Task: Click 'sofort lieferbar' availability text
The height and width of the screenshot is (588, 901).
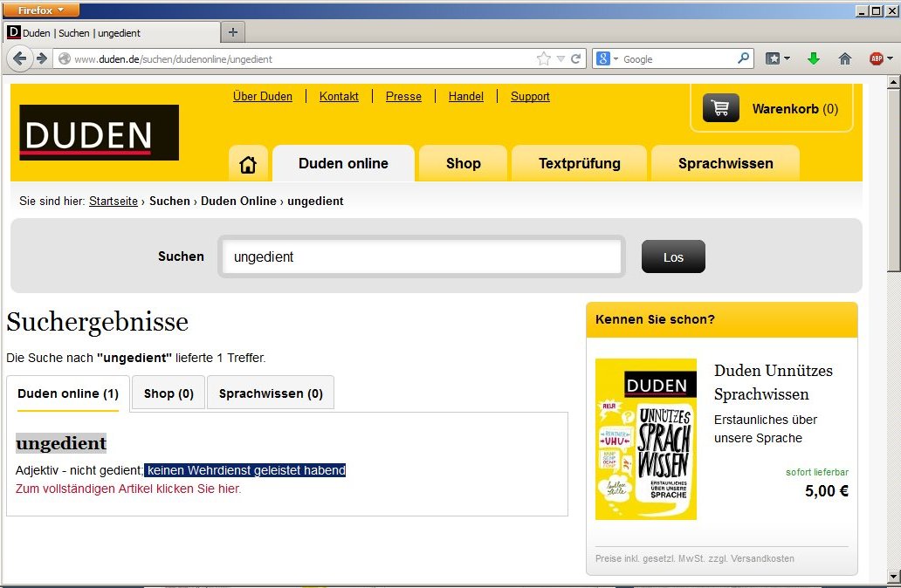Action: tap(817, 472)
